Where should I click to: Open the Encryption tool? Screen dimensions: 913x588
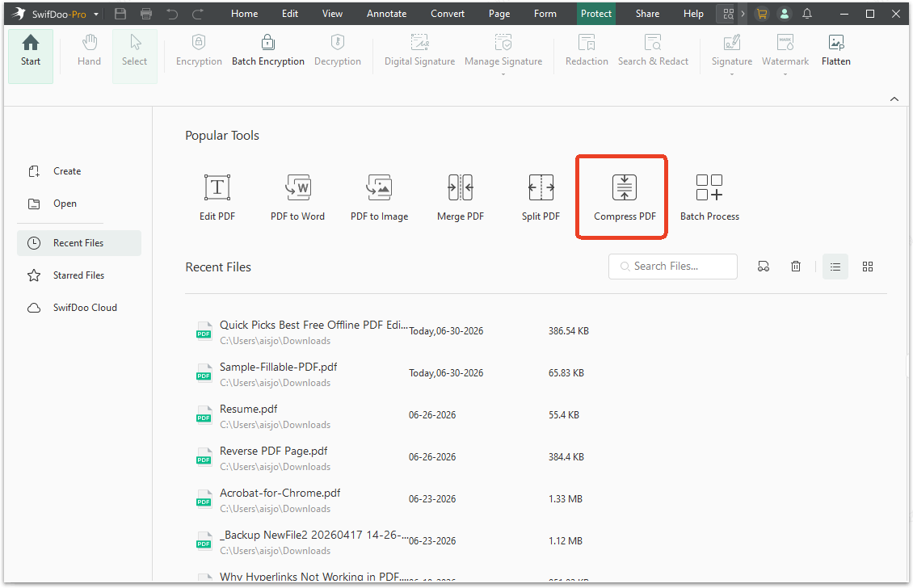coord(199,51)
